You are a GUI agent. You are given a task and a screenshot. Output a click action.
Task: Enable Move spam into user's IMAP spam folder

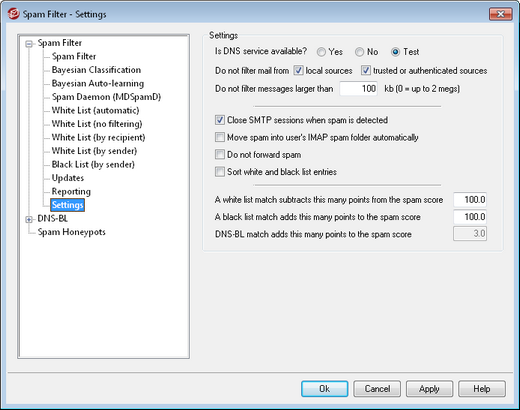pyautogui.click(x=220, y=137)
